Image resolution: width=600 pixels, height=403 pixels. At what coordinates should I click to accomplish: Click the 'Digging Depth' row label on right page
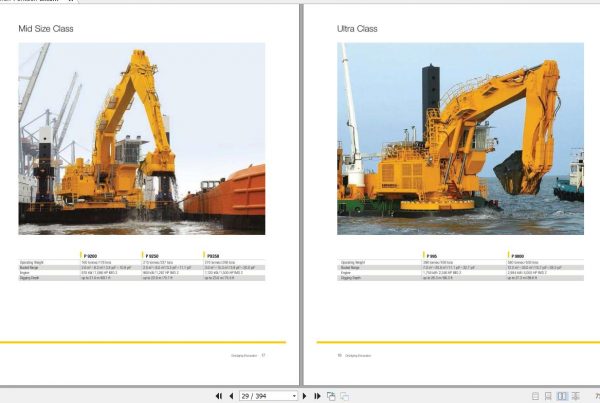(x=351, y=278)
